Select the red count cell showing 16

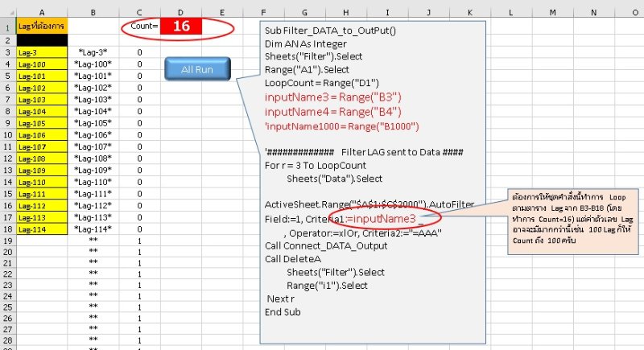click(x=180, y=27)
